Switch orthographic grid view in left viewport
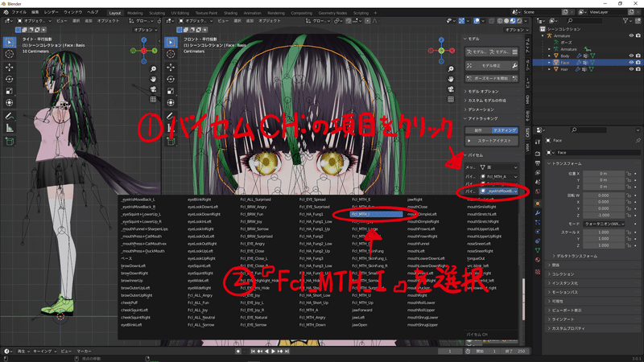Screen dimensions: 644x362 (x=153, y=99)
